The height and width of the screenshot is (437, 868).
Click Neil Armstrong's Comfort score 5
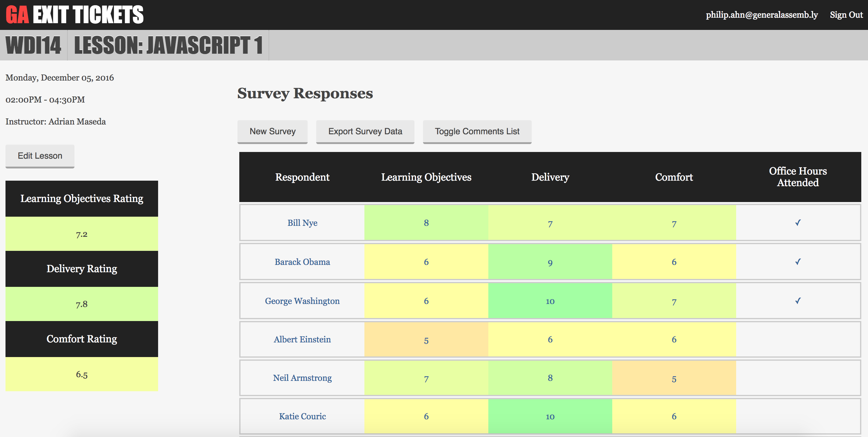(x=674, y=378)
